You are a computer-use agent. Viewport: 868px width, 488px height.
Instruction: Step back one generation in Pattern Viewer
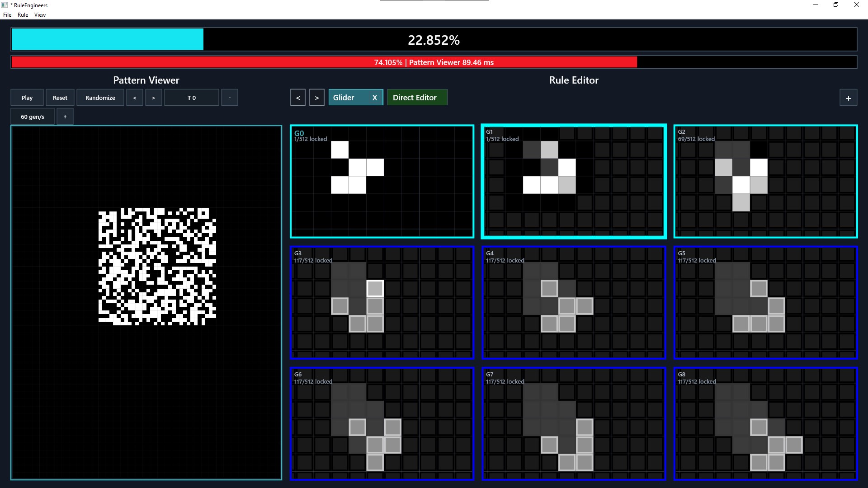click(135, 98)
